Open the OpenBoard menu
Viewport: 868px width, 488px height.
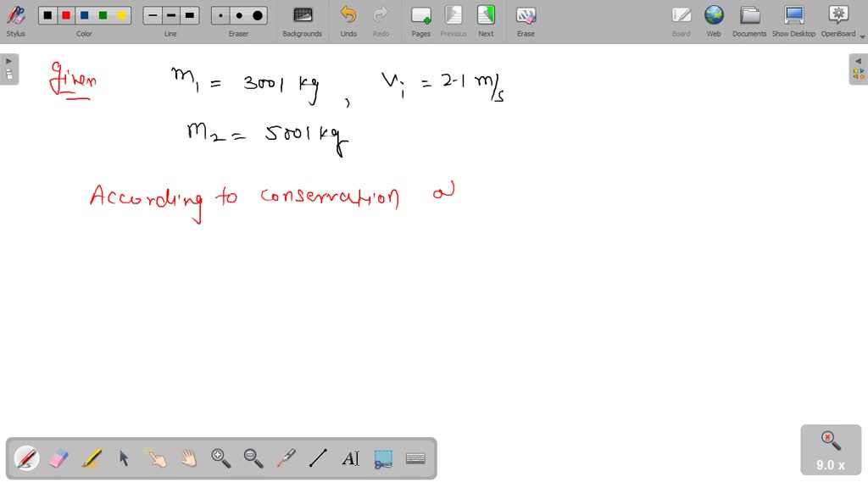pyautogui.click(x=839, y=21)
